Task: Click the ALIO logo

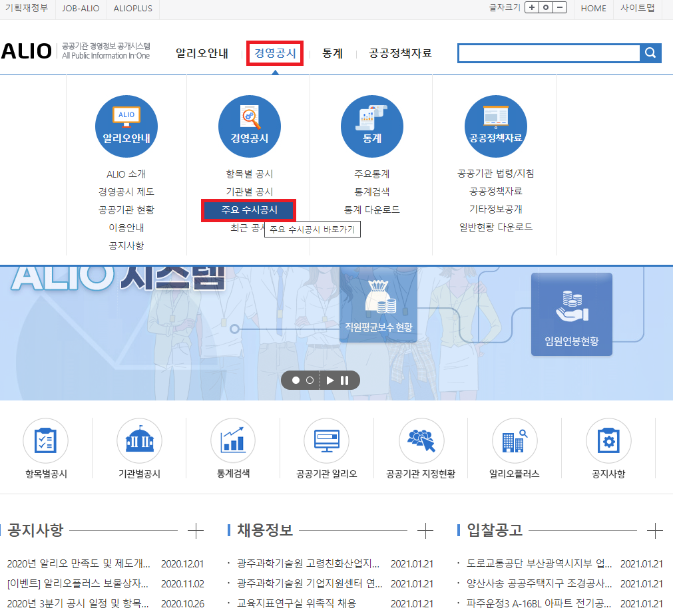Action: pyautogui.click(x=27, y=51)
